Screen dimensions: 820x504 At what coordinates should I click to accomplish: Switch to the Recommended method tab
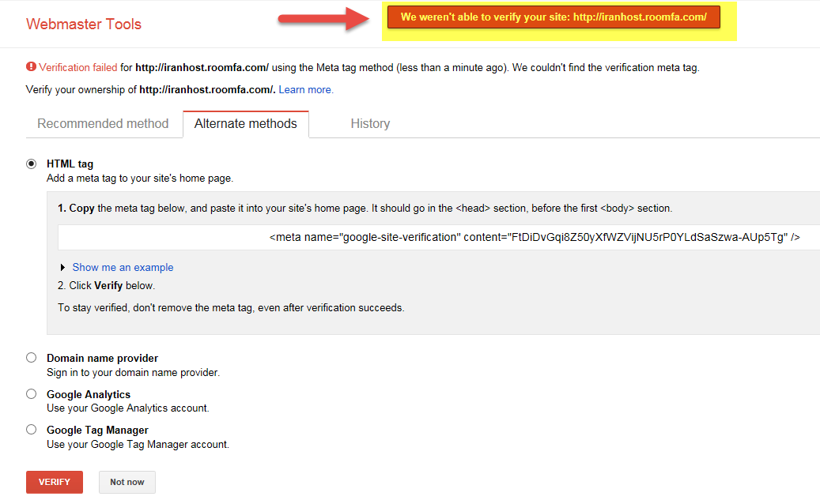[x=103, y=124]
